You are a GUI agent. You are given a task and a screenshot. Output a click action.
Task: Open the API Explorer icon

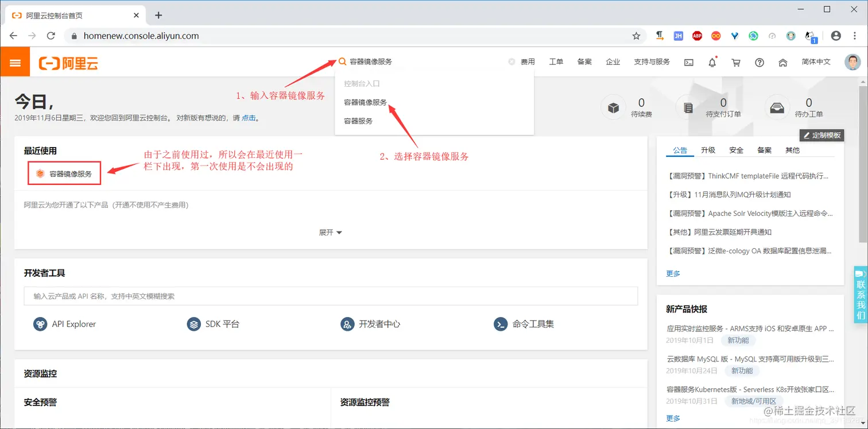pyautogui.click(x=40, y=324)
